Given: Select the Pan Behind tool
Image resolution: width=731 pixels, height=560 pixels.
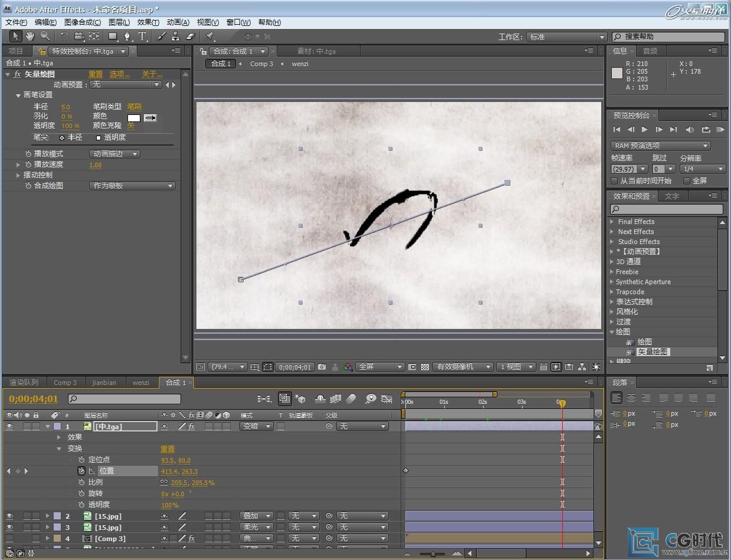Looking at the screenshot, I should click(94, 37).
